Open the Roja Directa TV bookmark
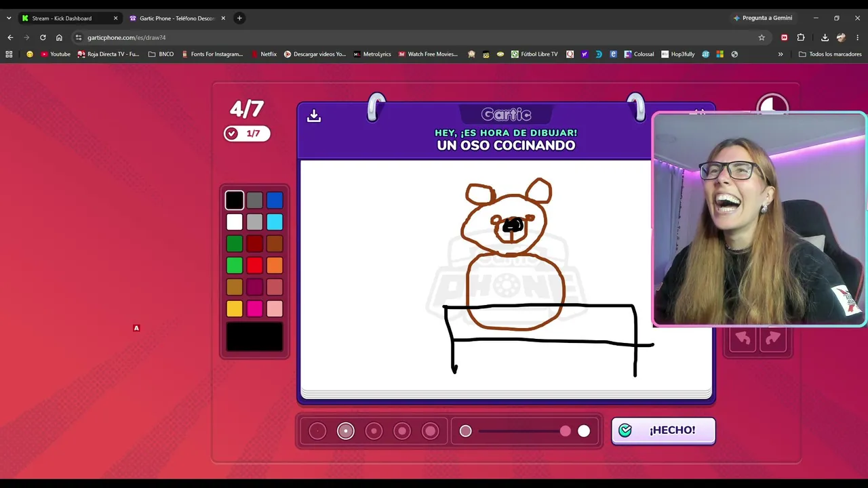This screenshot has width=868, height=488. click(108, 54)
